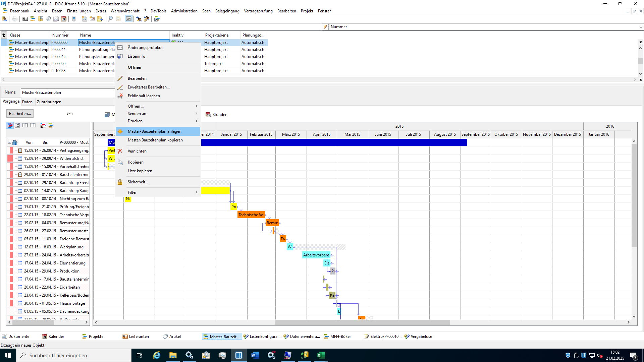Click Feldinhalt löschen menu entry
This screenshot has width=644, height=362.
point(158,96)
